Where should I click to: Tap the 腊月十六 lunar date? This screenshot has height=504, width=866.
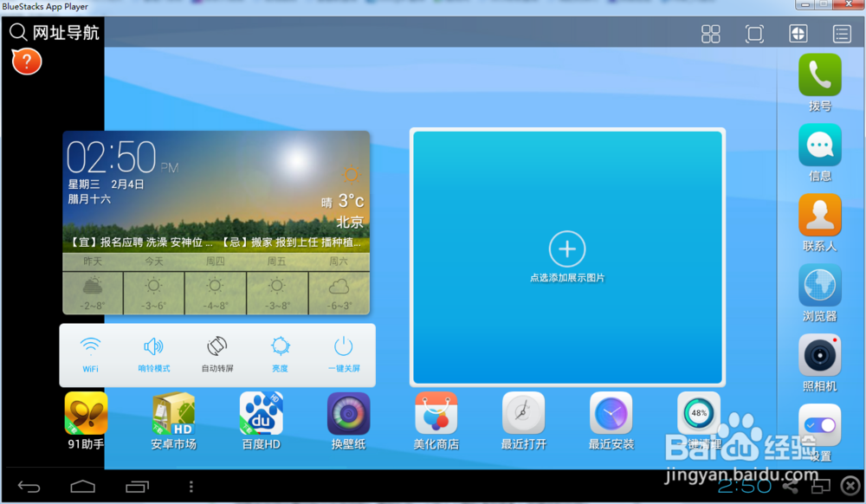[89, 198]
